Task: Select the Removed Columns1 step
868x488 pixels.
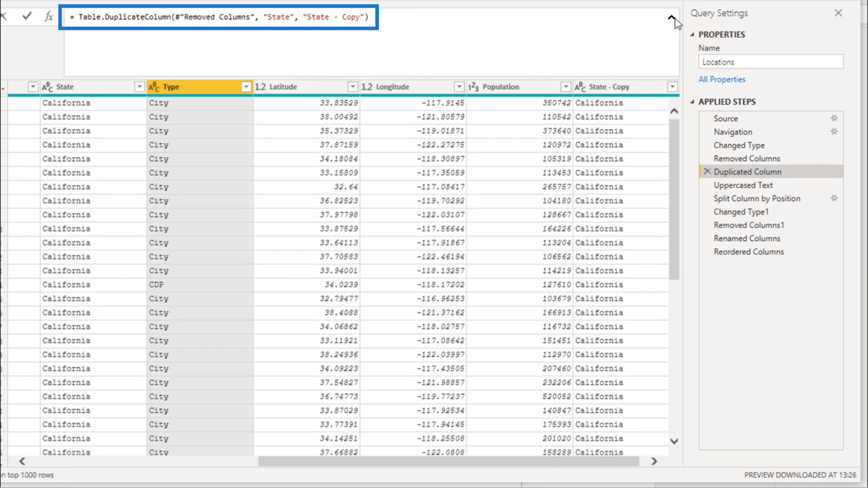Action: [x=749, y=225]
